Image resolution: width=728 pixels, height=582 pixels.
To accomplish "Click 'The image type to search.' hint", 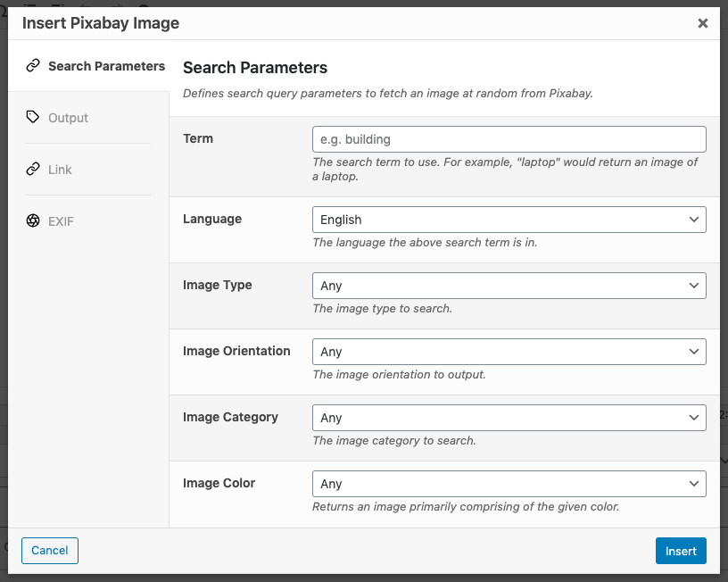I will coord(382,309).
